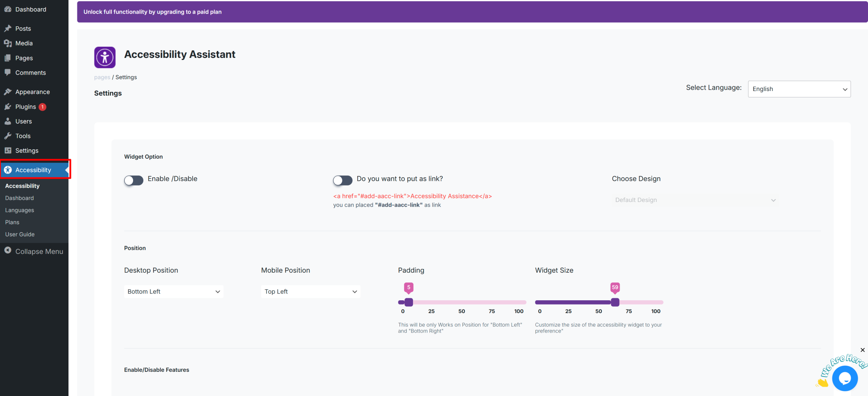The height and width of the screenshot is (396, 868).
Task: Click the 'Enable/Disable Features' heading
Action: pyautogui.click(x=157, y=370)
